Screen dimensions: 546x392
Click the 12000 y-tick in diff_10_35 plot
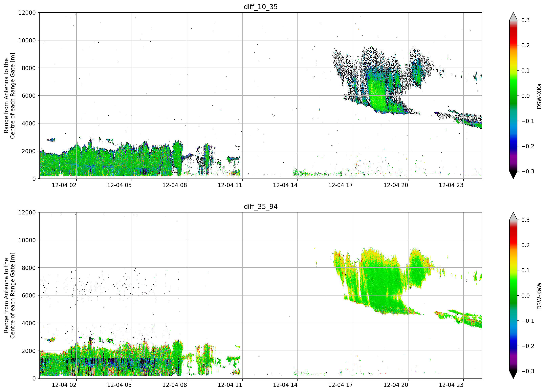pos(27,13)
